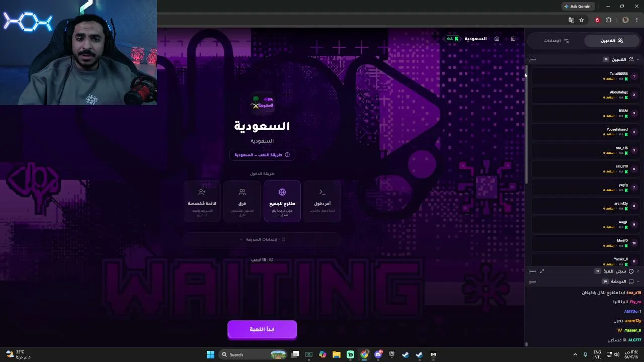Open the Chrome three-dot menu
This screenshot has width=644, height=362.
636,20
